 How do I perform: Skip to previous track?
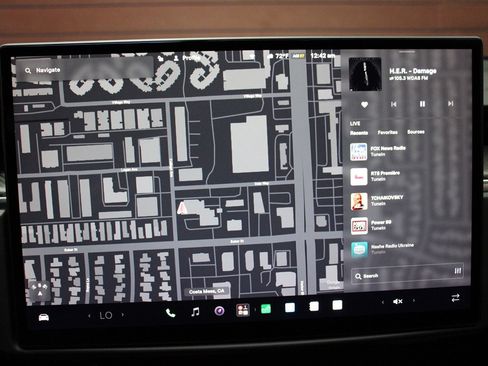[x=394, y=104]
